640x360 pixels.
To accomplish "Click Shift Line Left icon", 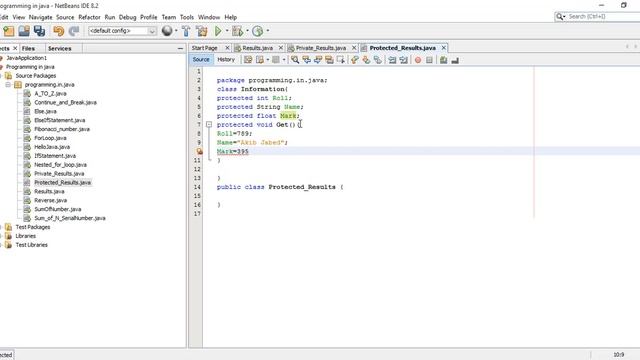I will 392,60.
